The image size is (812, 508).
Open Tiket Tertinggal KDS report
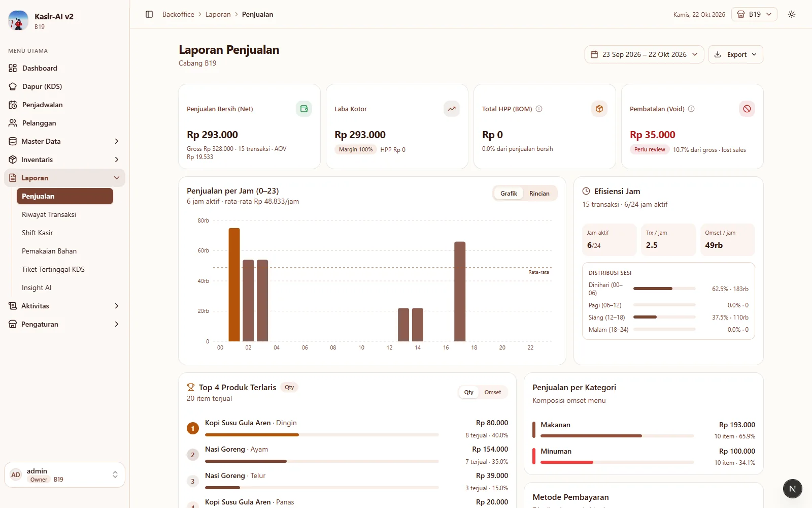65,269
